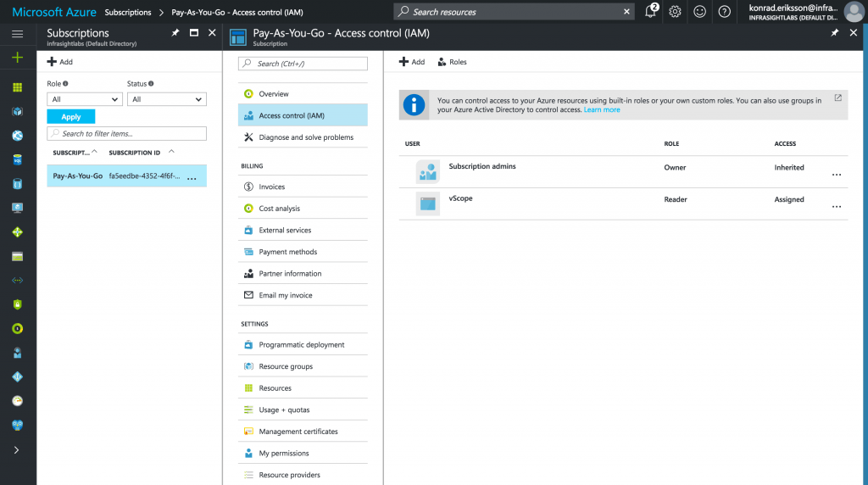This screenshot has height=485, width=868.
Task: Click Search to filter items field
Action: pyautogui.click(x=127, y=133)
